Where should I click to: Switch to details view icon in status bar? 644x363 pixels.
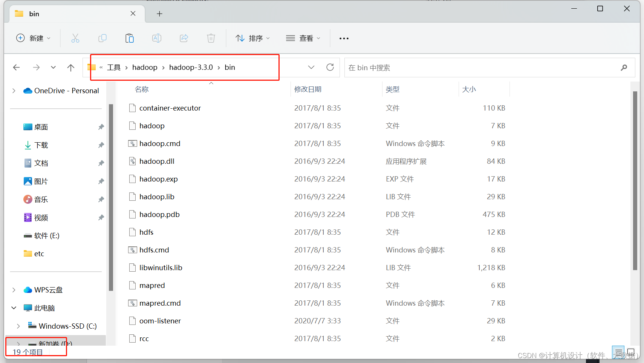(x=618, y=352)
